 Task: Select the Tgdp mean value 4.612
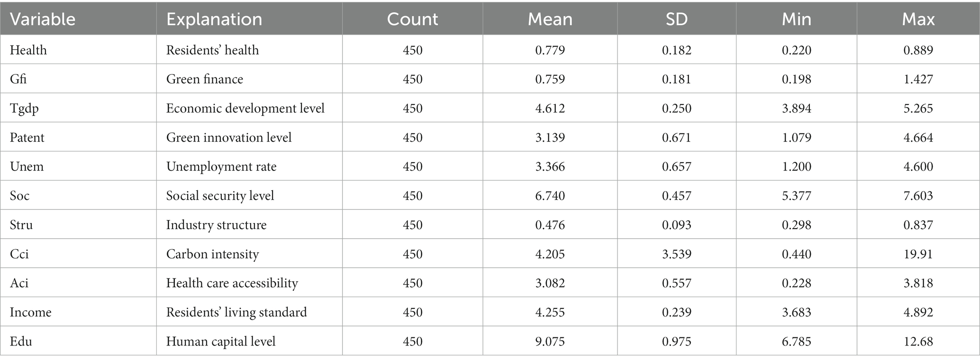coord(550,108)
